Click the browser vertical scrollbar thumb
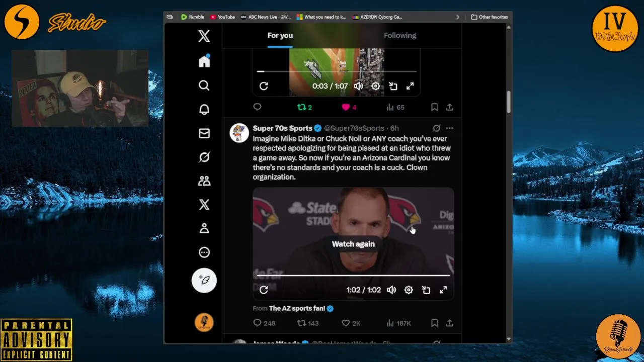 tap(509, 102)
